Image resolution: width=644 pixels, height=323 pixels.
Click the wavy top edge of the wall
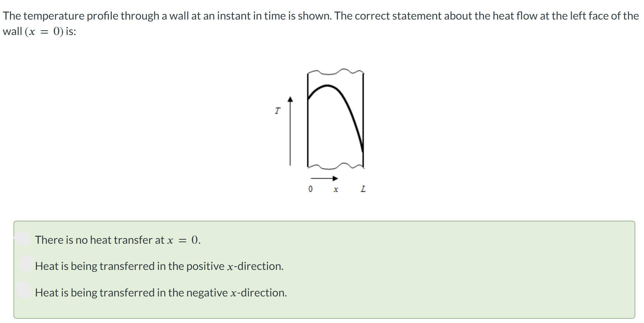[x=335, y=72]
